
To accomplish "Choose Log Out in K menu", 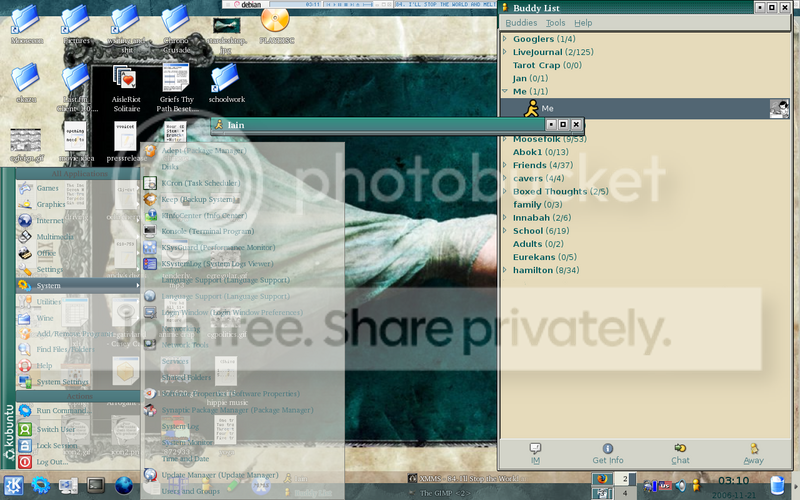I will tap(78, 462).
